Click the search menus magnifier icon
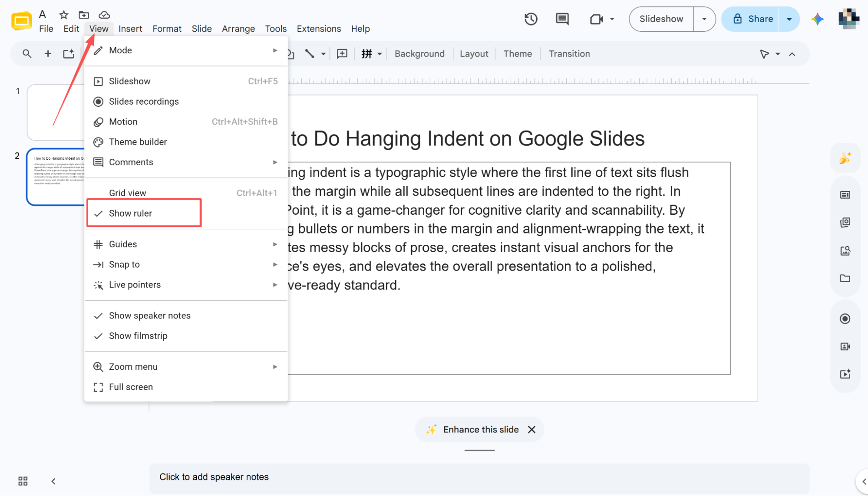 click(x=27, y=54)
